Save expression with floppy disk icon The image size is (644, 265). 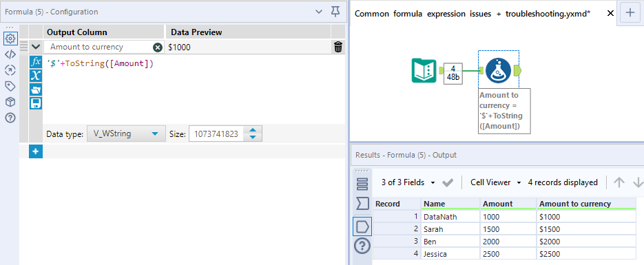click(x=36, y=103)
